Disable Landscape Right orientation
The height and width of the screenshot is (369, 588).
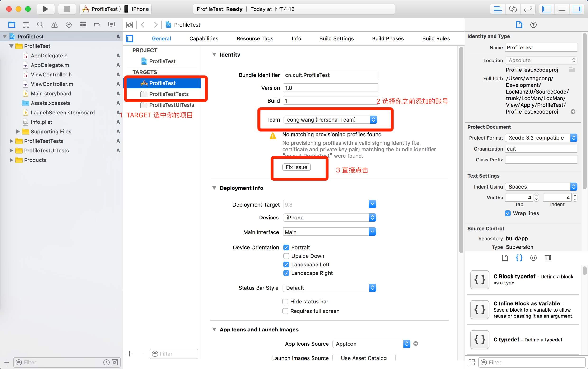[x=286, y=273]
